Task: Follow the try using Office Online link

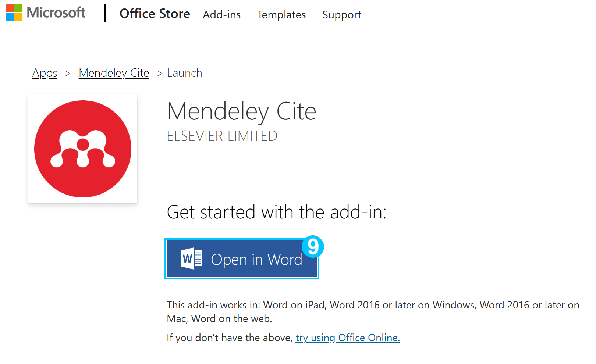Action: tap(348, 338)
